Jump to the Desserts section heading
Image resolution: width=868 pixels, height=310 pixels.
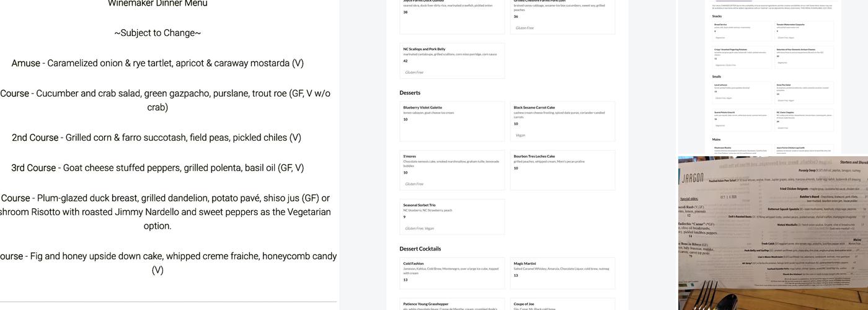(x=410, y=92)
